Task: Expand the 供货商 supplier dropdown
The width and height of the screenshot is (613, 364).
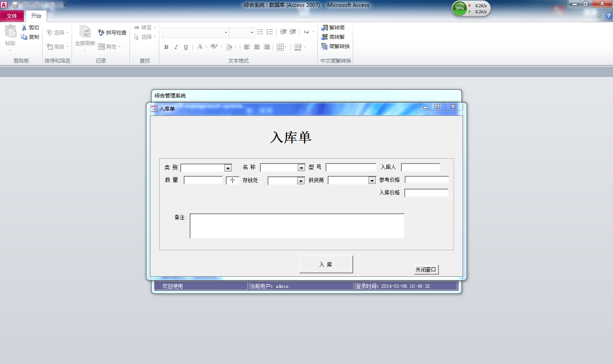Action: point(372,181)
